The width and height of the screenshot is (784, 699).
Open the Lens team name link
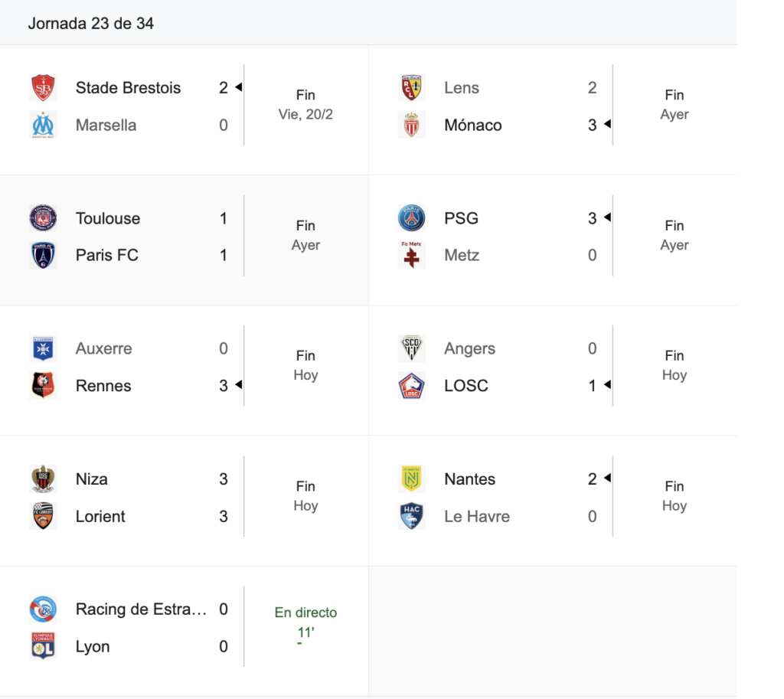462,88
